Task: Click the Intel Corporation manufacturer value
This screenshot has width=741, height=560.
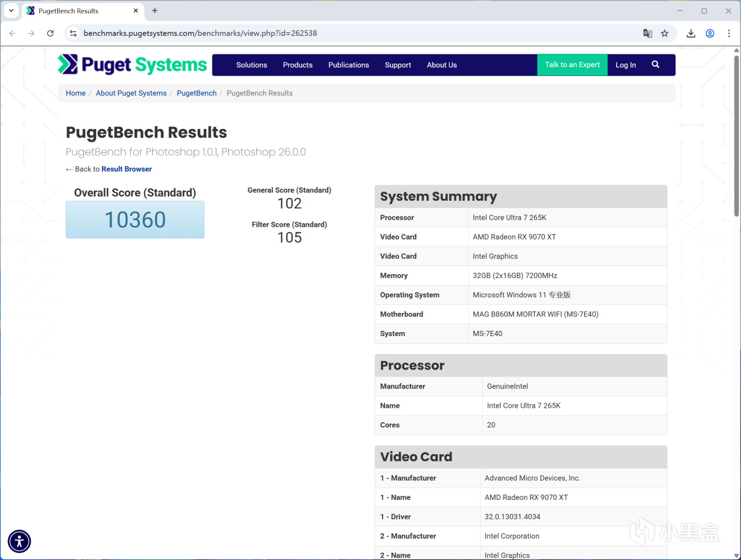Action: [x=512, y=536]
